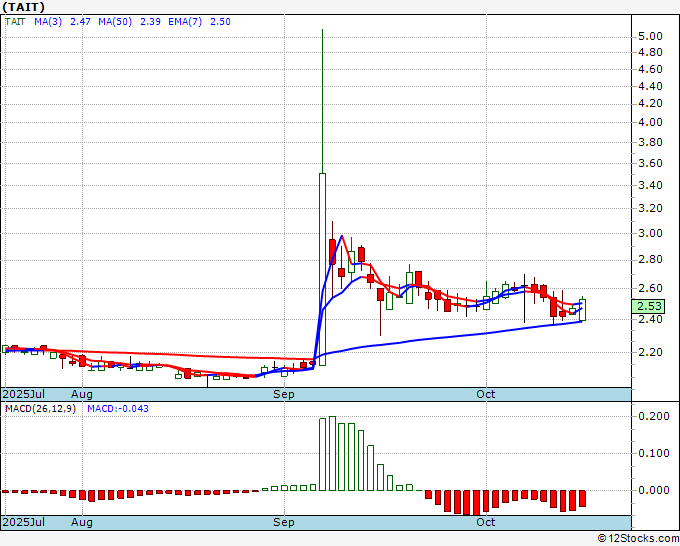Click the 0.100 MACD axis label
The width and height of the screenshot is (680, 546).
pyautogui.click(x=654, y=454)
